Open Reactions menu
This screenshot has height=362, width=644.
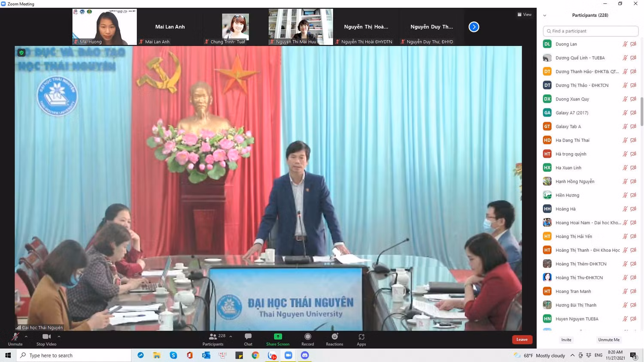(x=334, y=339)
